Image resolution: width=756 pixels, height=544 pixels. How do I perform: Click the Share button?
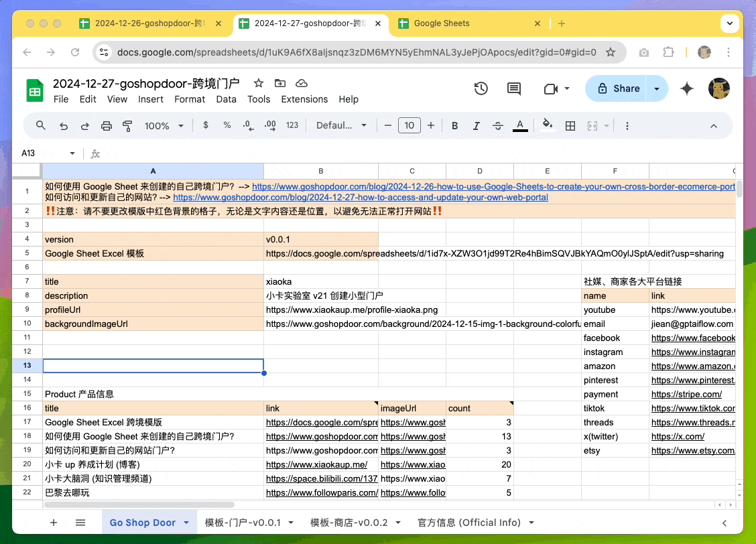(618, 88)
